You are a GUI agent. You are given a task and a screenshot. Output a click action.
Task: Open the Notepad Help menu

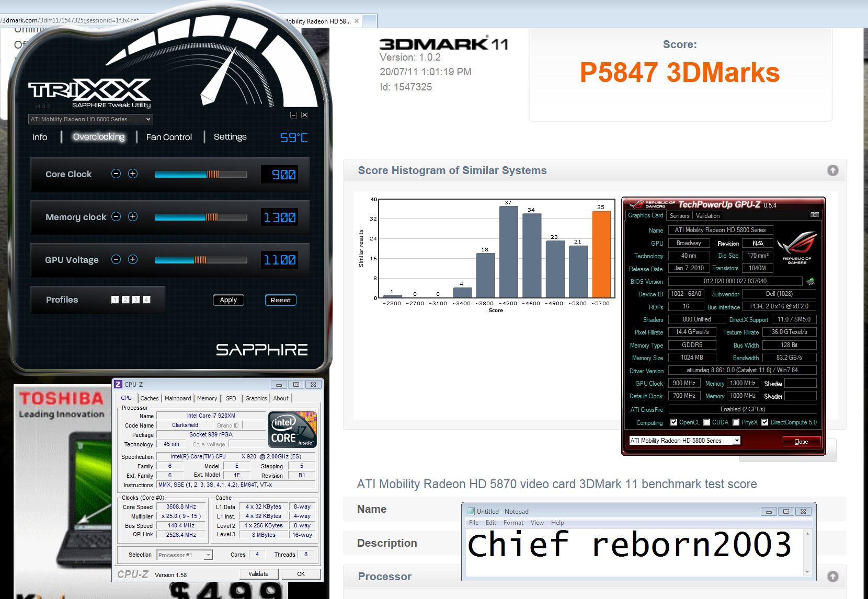coord(557,523)
